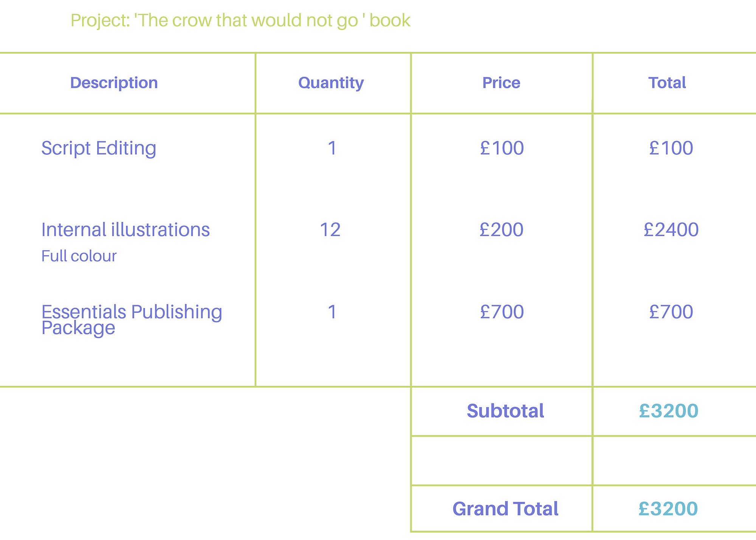Click the Subtotal label
Image resolution: width=756 pixels, height=540 pixels.
[x=505, y=411]
